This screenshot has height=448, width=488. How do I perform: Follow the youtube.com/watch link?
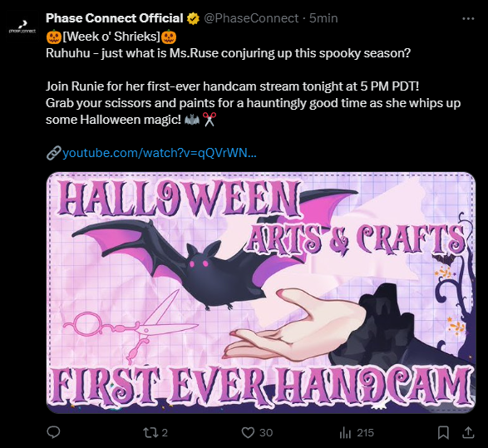pyautogui.click(x=160, y=153)
